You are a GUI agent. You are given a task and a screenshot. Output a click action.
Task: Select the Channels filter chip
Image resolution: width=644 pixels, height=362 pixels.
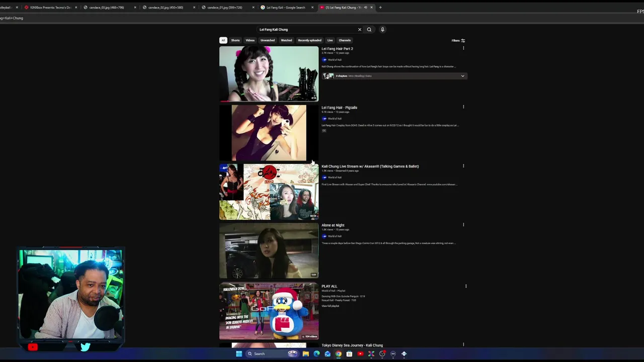click(345, 40)
